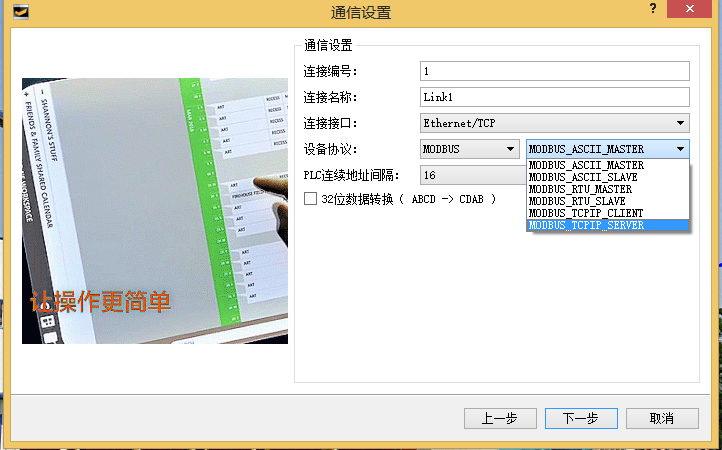
Task: Enable the 32位数据转换 checkbox
Action: 311,199
